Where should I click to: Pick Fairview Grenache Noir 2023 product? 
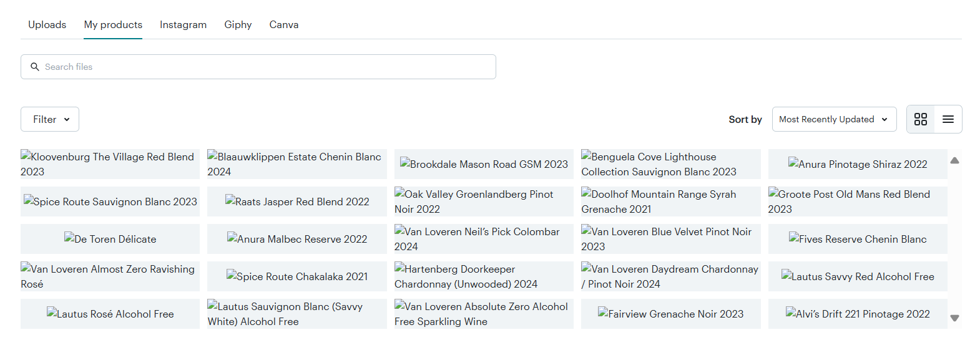[x=670, y=314]
